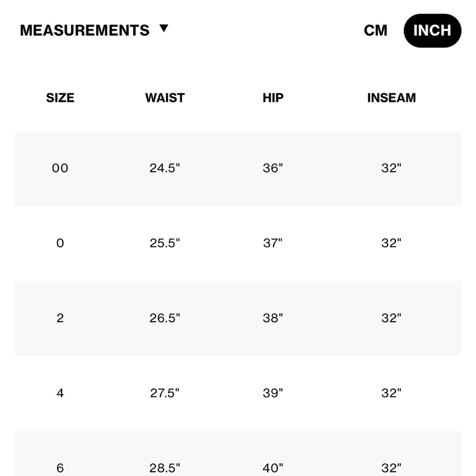
Task: Select the size 00 row
Action: tap(238, 169)
